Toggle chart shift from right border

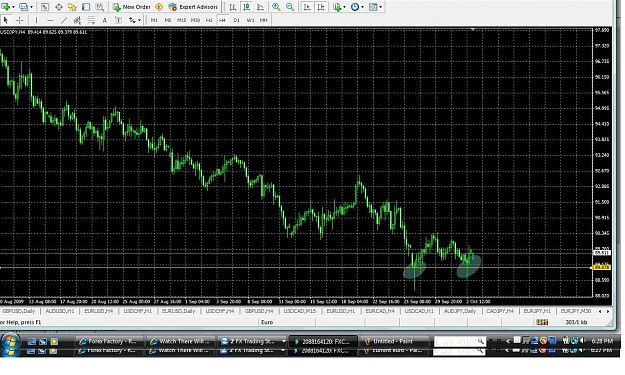click(321, 7)
